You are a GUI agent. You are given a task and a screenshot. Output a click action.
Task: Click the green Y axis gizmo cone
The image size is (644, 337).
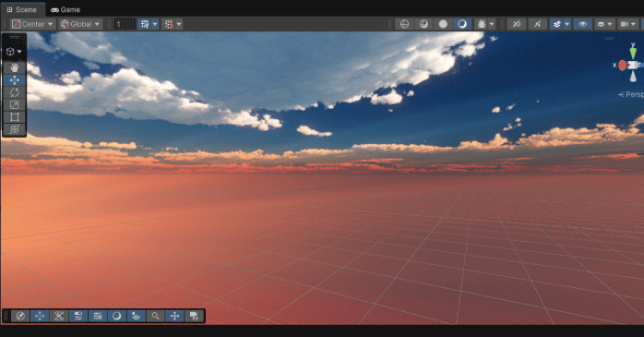pos(633,53)
